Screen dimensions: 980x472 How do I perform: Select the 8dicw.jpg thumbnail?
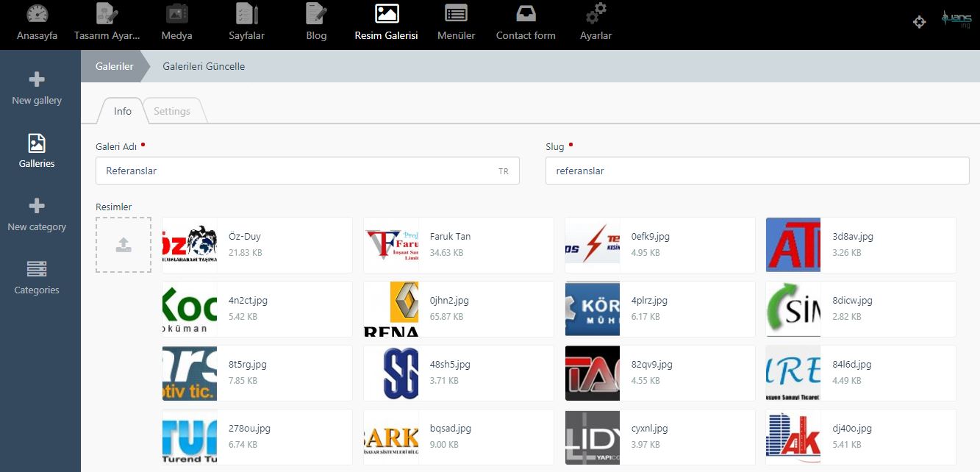point(793,309)
